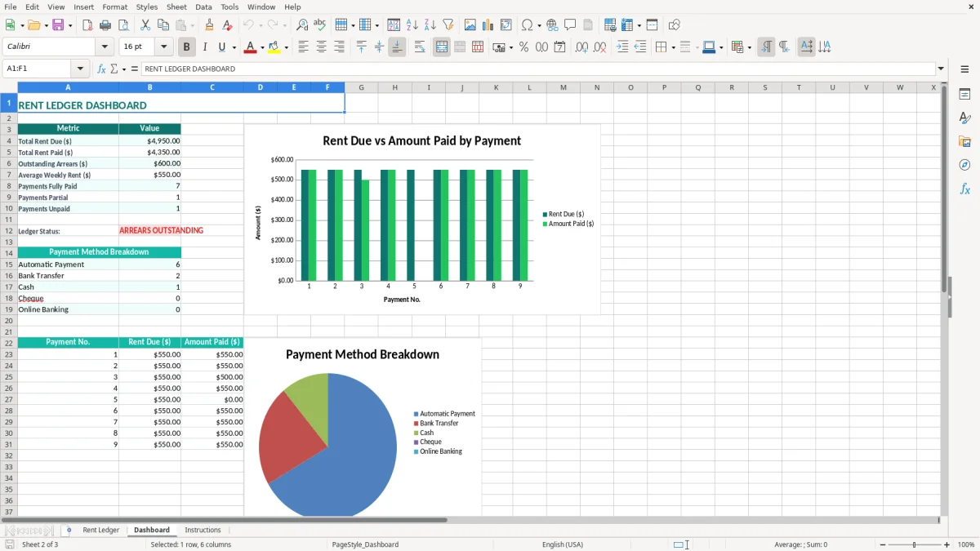Select column G header
980x551 pixels.
click(361, 87)
